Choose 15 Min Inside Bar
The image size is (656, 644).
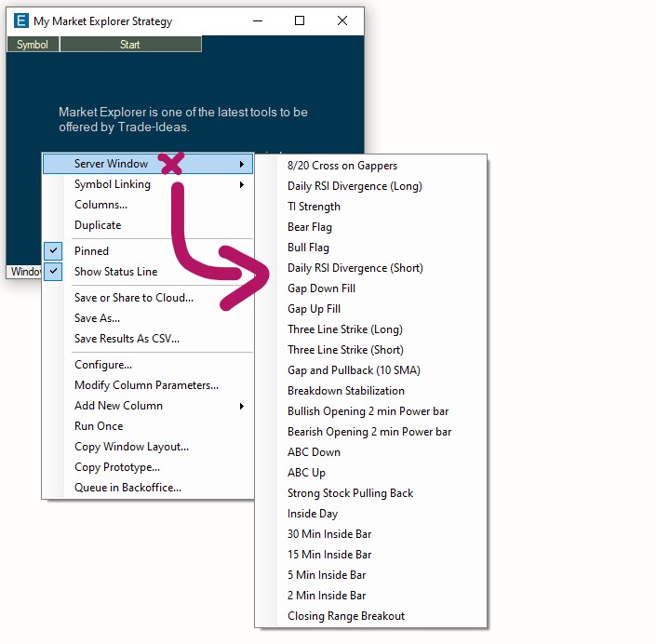[x=329, y=555]
